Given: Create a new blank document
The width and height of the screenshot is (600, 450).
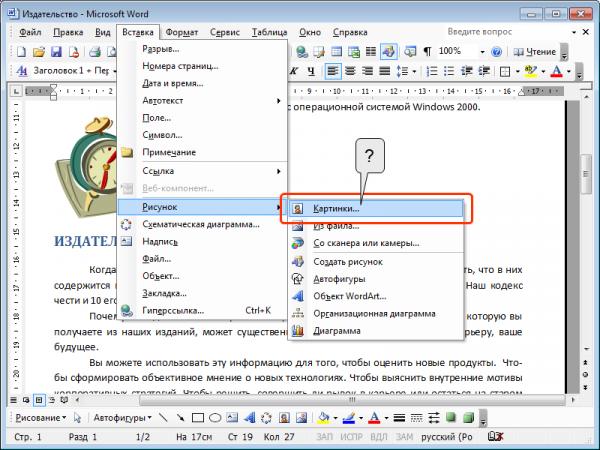Looking at the screenshot, I should (x=21, y=52).
